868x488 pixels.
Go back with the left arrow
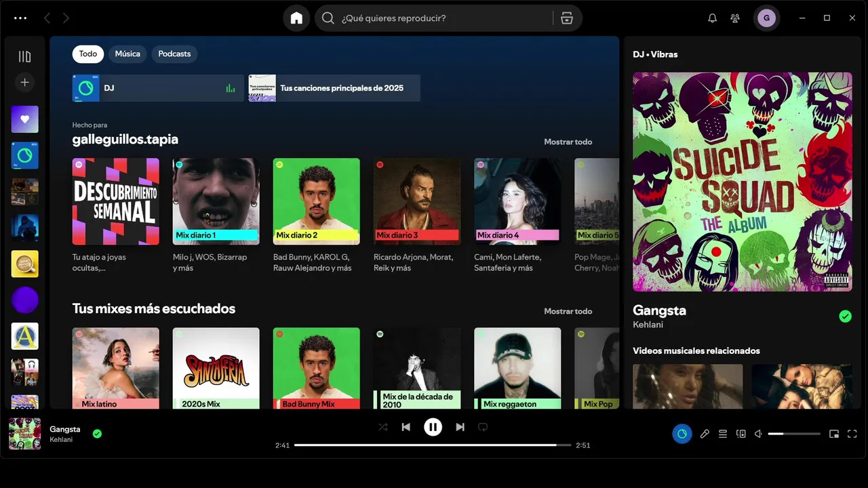point(47,18)
